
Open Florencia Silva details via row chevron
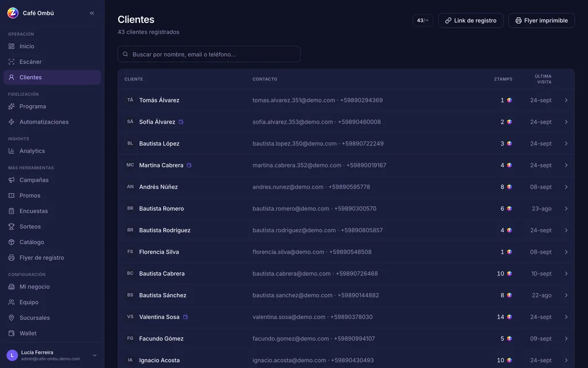coord(566,252)
